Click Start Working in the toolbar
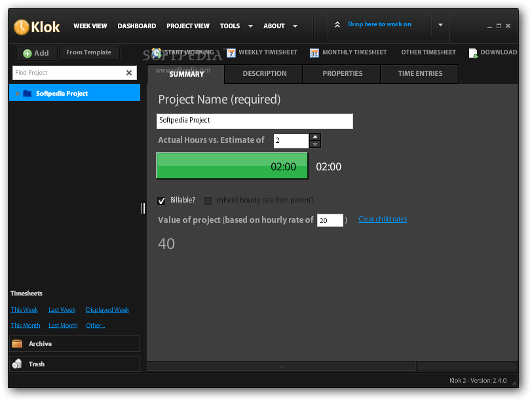The width and height of the screenshot is (532, 401). pos(183,52)
